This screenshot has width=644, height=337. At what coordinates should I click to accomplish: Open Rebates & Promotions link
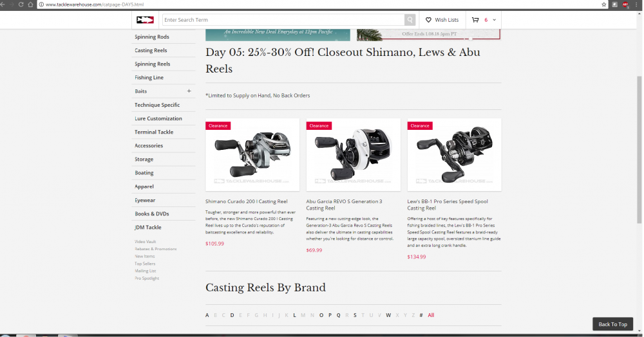[156, 249]
